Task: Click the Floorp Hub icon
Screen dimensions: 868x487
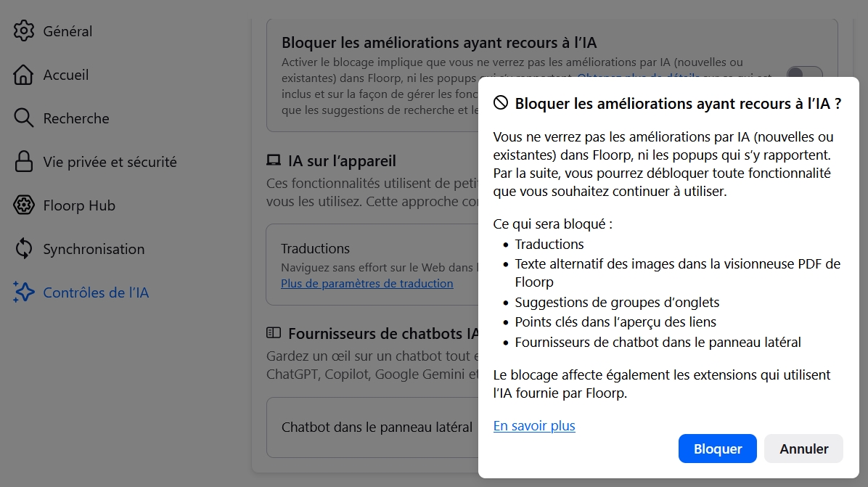Action: 24,205
